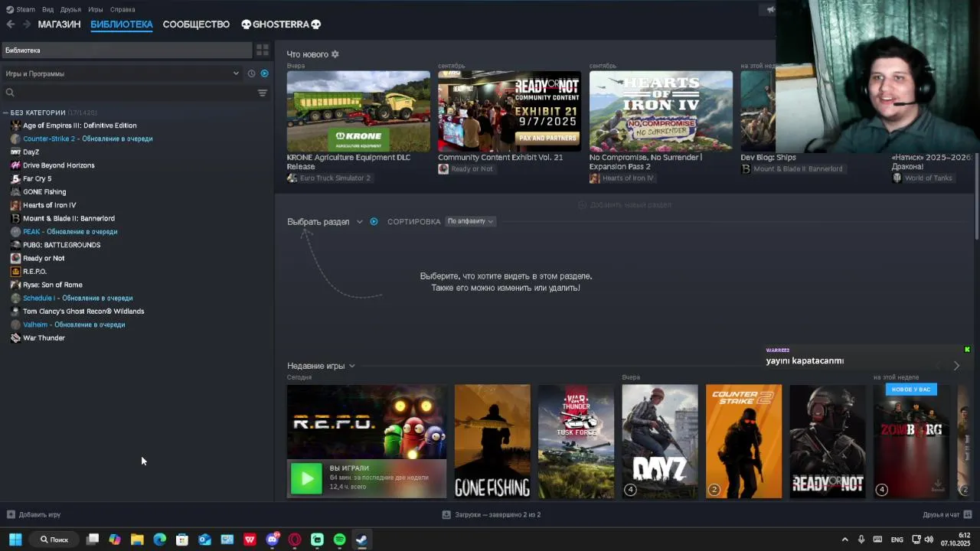Image resolution: width=980 pixels, height=551 pixels.
Task: Open File Explorer from the taskbar
Action: tap(137, 540)
